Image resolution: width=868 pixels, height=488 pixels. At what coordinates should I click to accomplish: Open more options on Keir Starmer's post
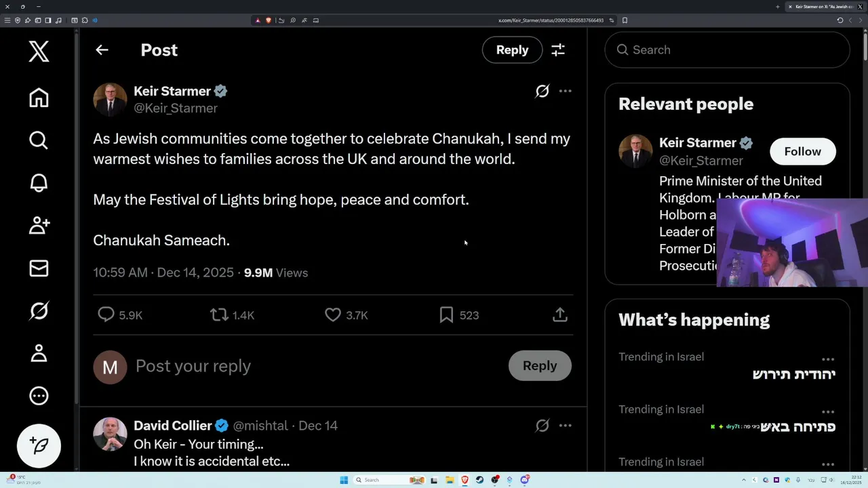click(x=565, y=91)
